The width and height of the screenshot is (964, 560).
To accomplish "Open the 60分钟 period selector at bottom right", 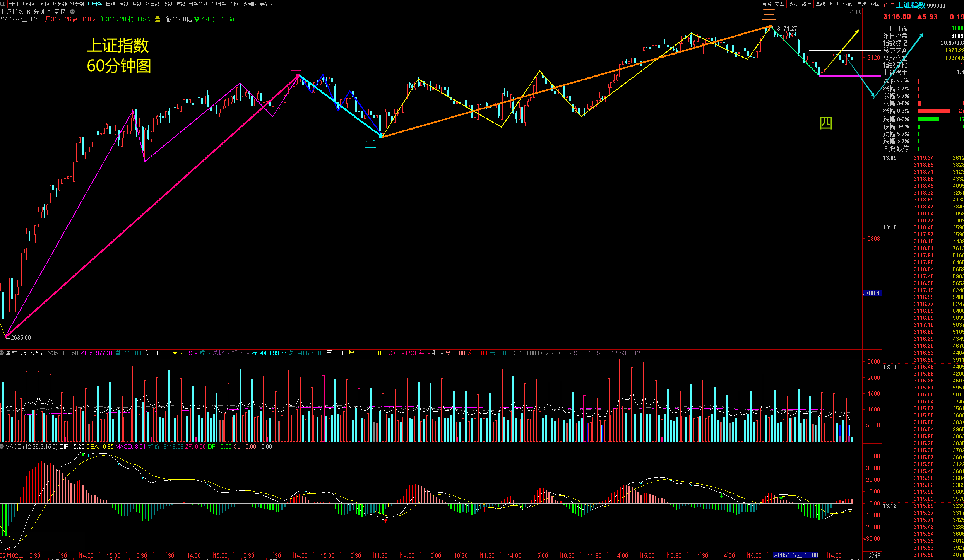I will (872, 555).
